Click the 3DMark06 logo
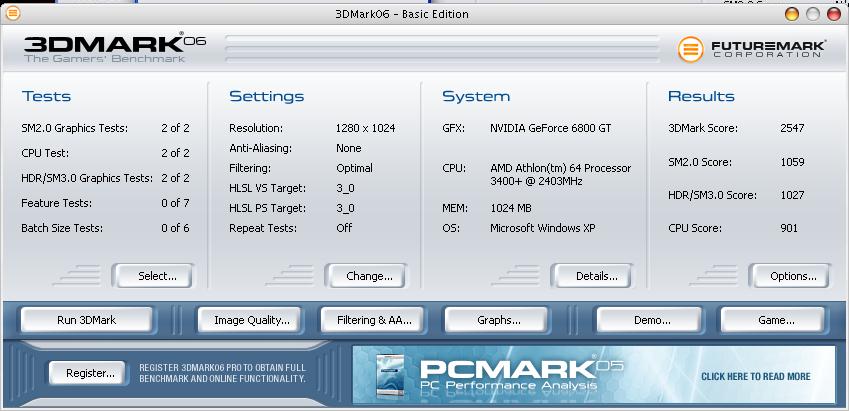Screen dimensions: 849x411 tap(114, 48)
